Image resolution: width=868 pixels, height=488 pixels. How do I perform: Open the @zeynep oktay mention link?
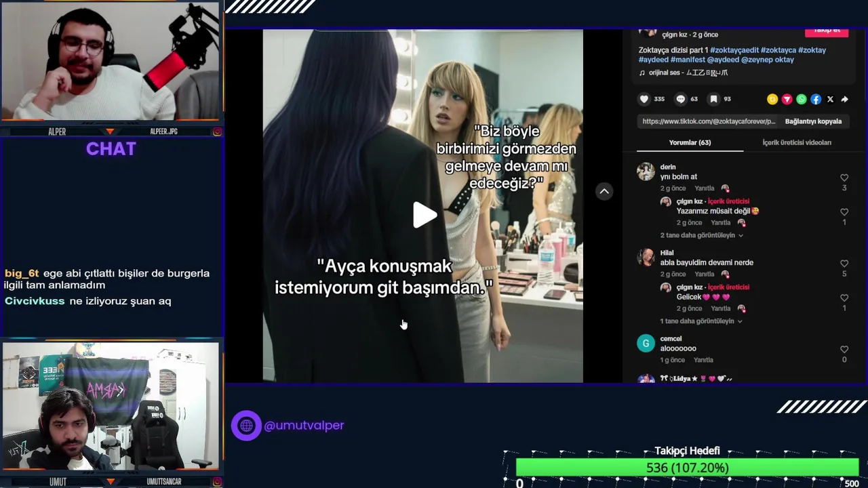[768, 60]
